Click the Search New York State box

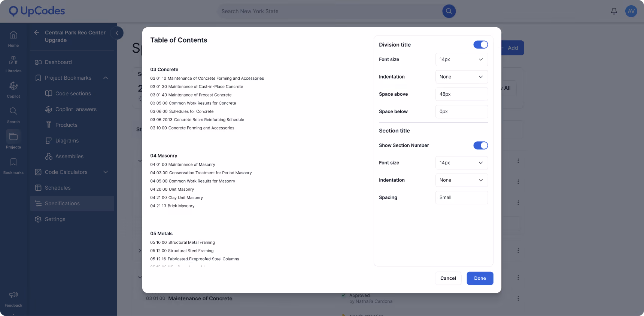click(329, 11)
